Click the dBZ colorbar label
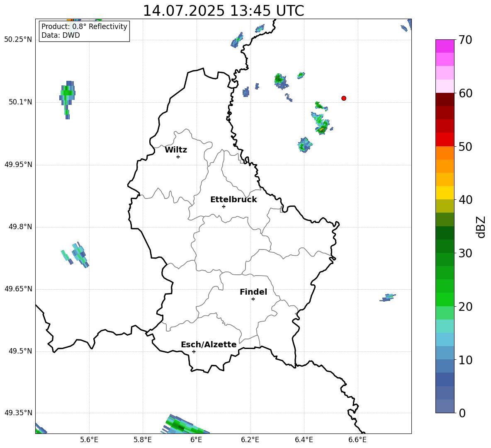Screen dimensions: 491x448 pyautogui.click(x=481, y=227)
